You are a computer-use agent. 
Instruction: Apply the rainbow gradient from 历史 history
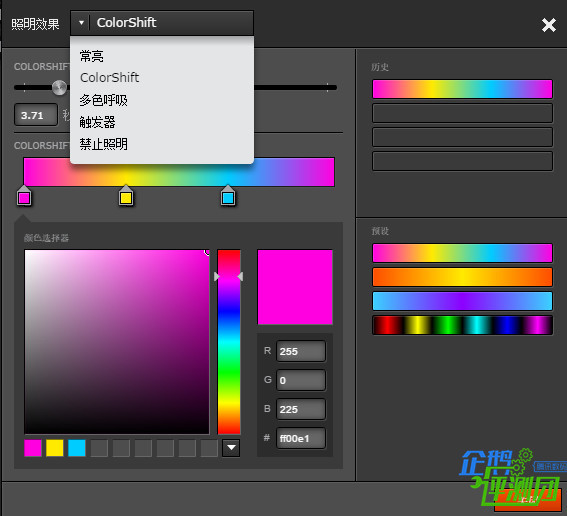point(462,89)
